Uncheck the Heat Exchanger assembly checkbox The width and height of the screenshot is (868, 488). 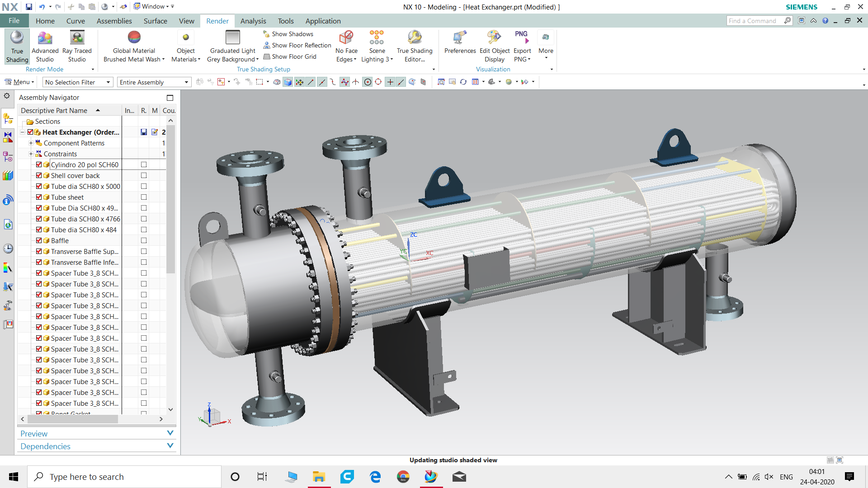30,132
